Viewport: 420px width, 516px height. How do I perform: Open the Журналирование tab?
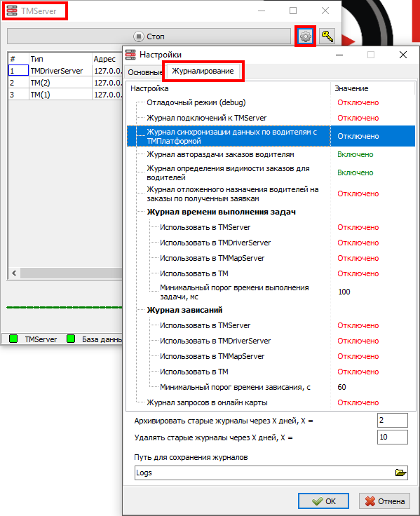pyautogui.click(x=203, y=71)
